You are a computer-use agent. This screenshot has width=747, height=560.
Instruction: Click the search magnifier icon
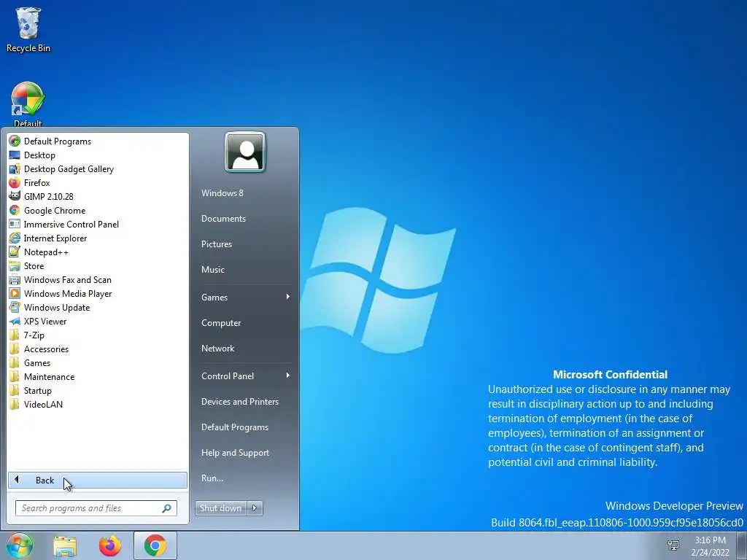(167, 508)
